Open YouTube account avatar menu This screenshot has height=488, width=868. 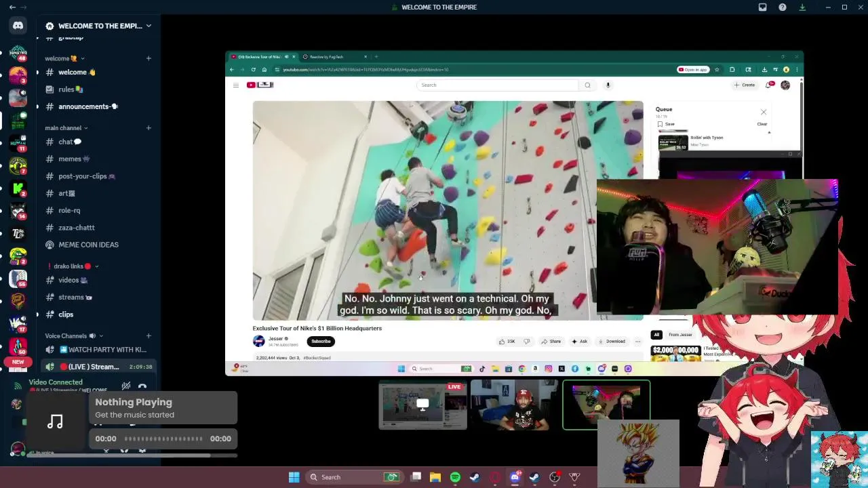click(x=785, y=85)
